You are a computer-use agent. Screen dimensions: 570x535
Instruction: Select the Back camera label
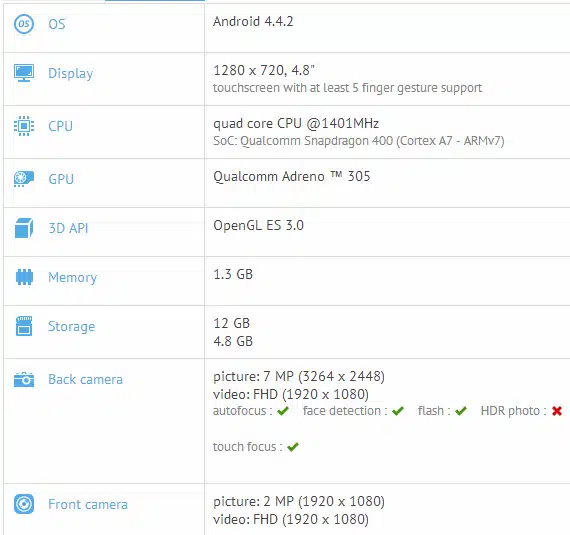pyautogui.click(x=86, y=379)
